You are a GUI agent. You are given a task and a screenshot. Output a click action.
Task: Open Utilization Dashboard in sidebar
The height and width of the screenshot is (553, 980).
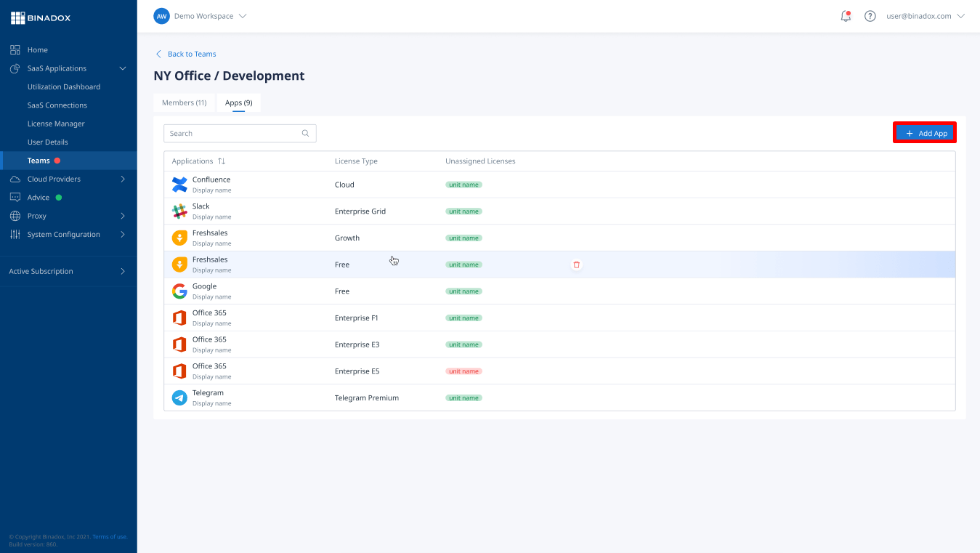pyautogui.click(x=64, y=86)
